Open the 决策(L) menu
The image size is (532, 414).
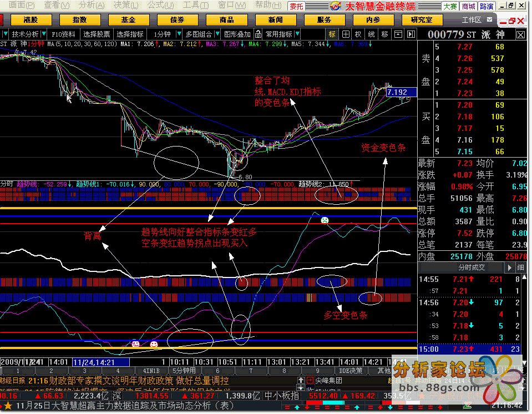[126, 5]
